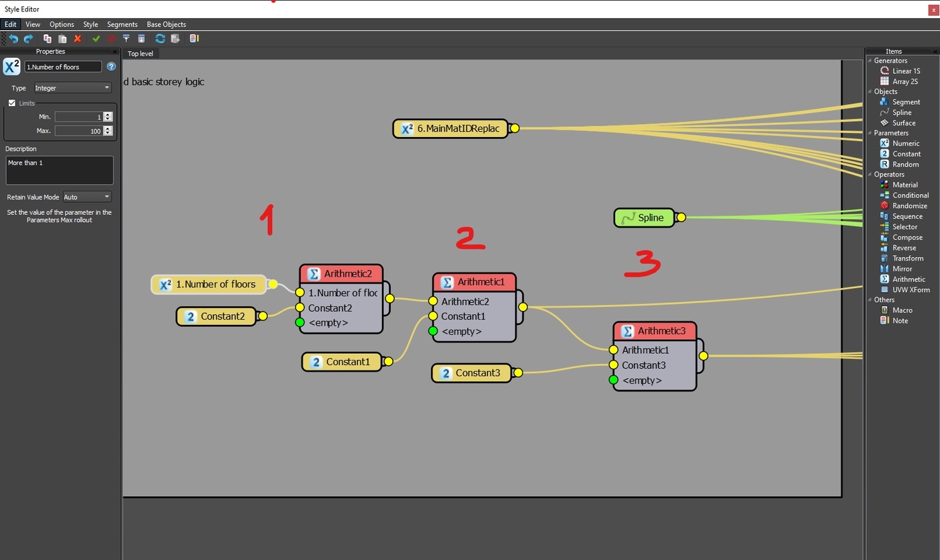Click the Min. spinner arrows

108,117
